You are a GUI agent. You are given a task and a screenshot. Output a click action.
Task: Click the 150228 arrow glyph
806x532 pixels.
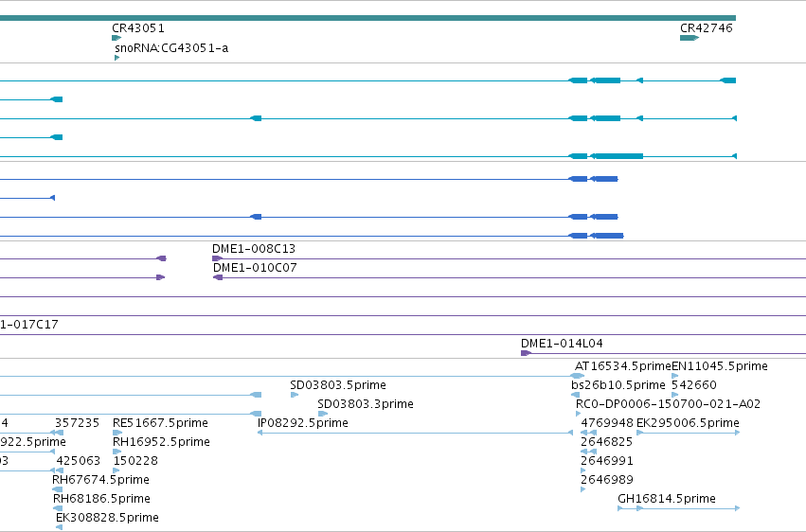[x=116, y=470]
